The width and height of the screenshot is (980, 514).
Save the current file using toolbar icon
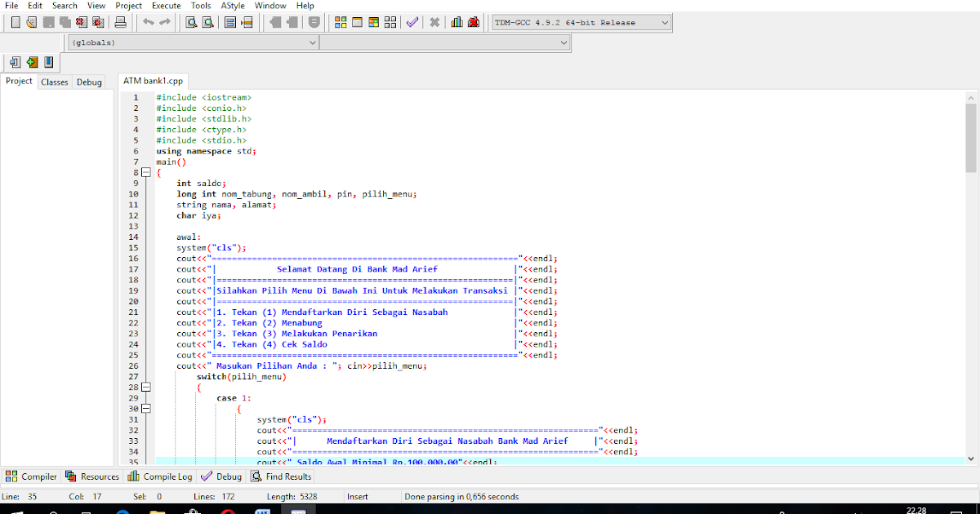coord(49,22)
